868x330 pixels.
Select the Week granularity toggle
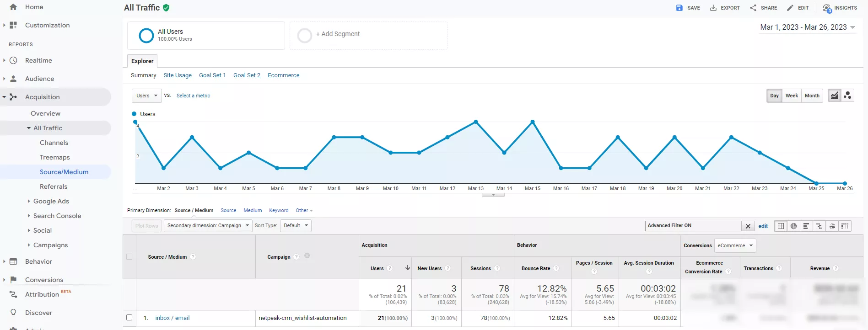click(x=792, y=96)
